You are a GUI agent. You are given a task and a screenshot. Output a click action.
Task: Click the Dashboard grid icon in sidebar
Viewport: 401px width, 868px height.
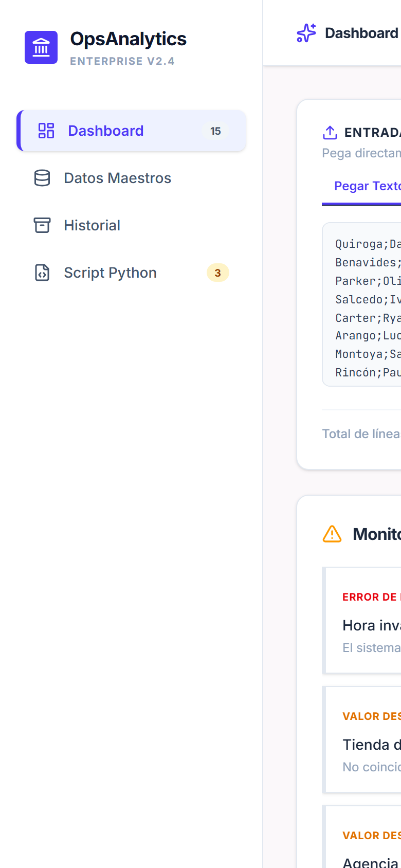46,131
